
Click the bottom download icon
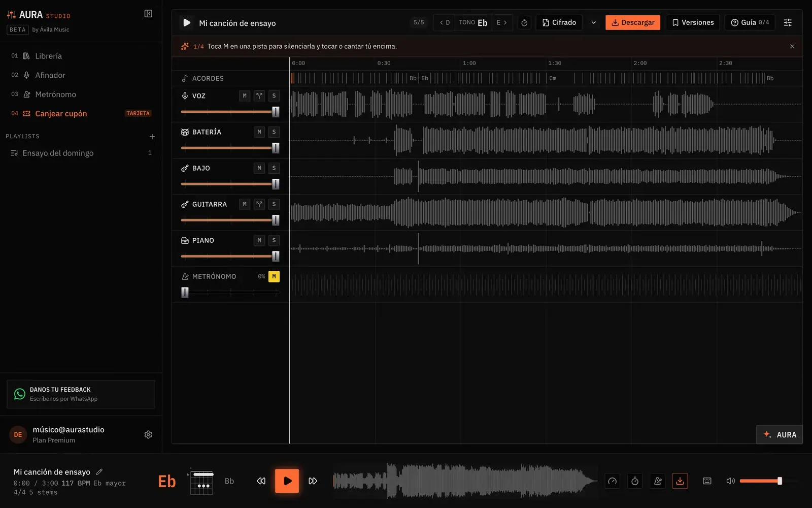(680, 481)
